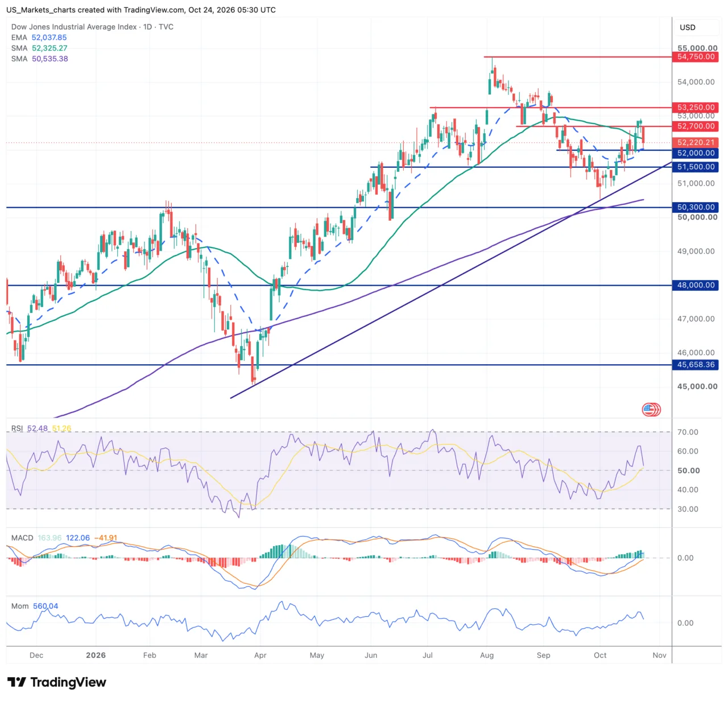This screenshot has height=701, width=728.
Task: Click the 2026 year label on the time axis
Action: click(96, 655)
